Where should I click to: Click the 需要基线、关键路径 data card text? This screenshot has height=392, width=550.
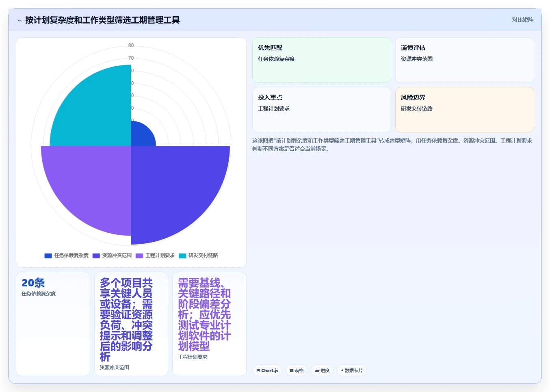pyautogui.click(x=204, y=314)
